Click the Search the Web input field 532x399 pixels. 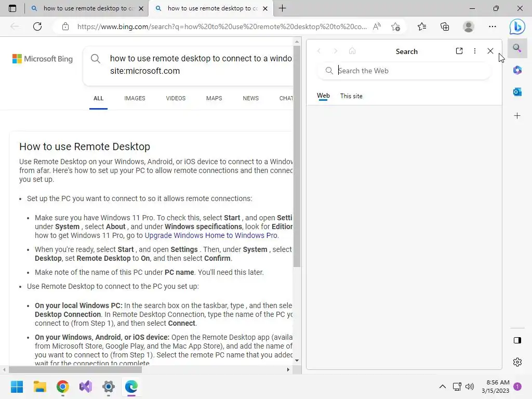tap(404, 71)
